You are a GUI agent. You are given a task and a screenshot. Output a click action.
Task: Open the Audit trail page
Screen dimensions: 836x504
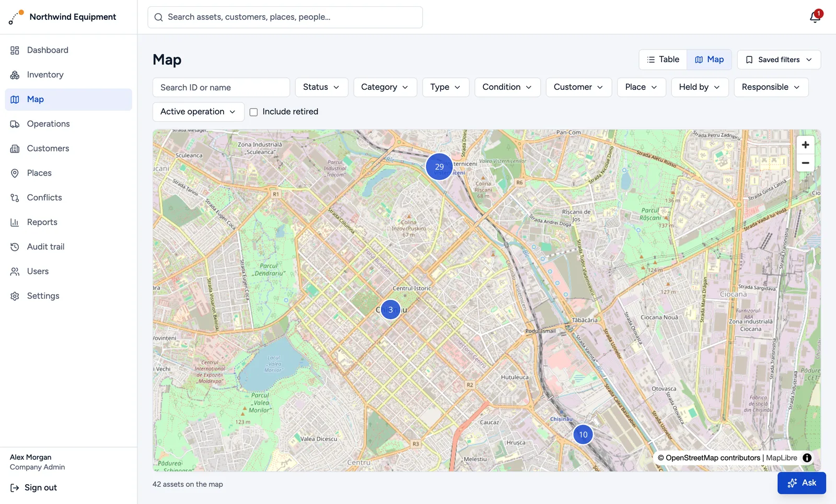click(x=68, y=247)
